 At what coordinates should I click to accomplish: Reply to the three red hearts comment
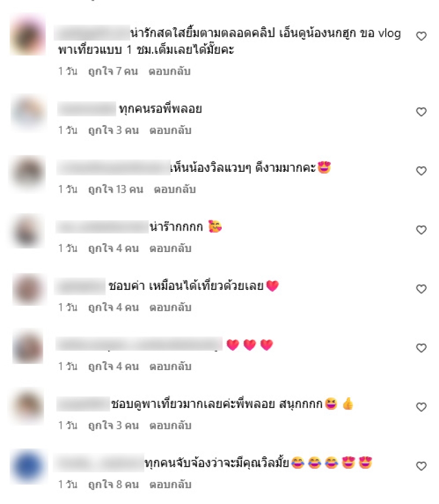click(x=170, y=366)
